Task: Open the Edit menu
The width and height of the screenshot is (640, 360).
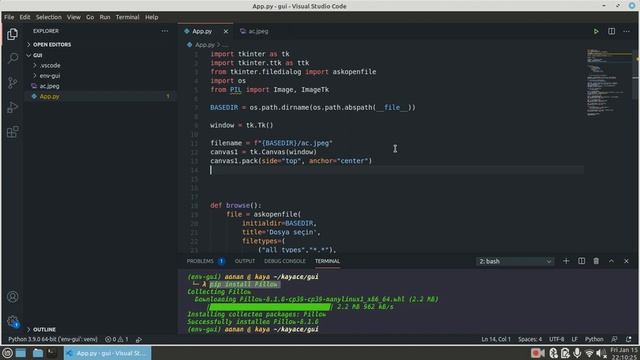Action: coord(25,17)
